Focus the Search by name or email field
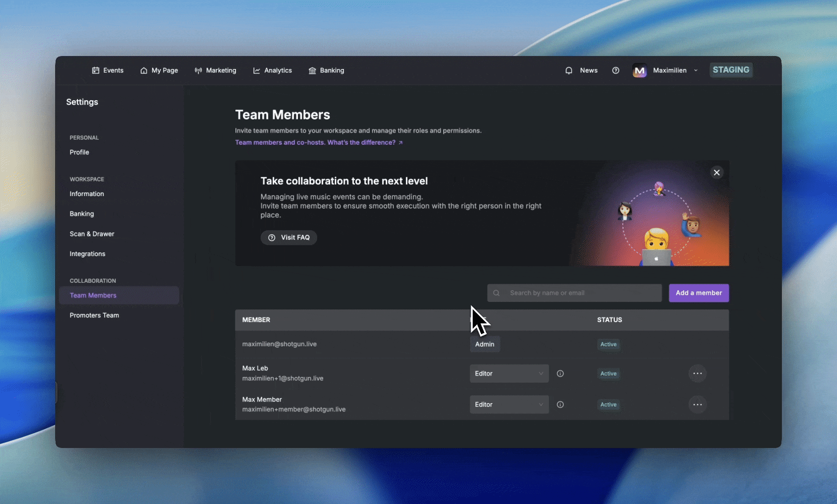 click(x=575, y=293)
